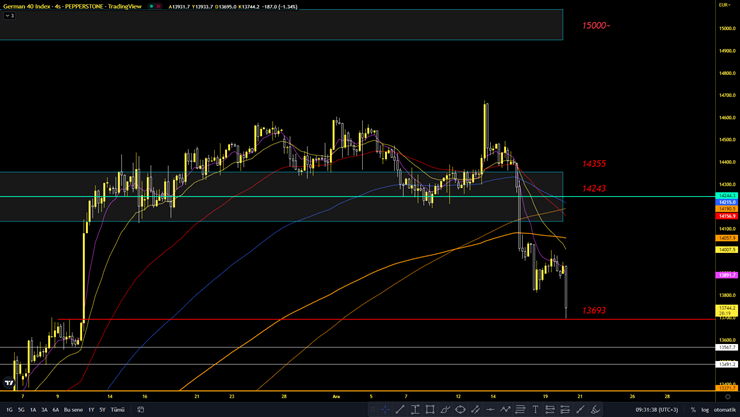Choose the ellipse drawing tool

(460, 409)
